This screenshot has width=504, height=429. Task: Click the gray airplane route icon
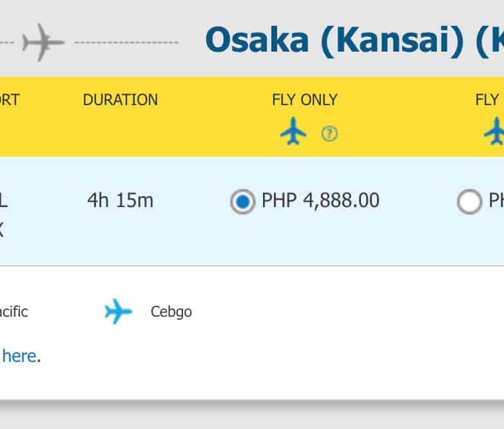pos(43,43)
